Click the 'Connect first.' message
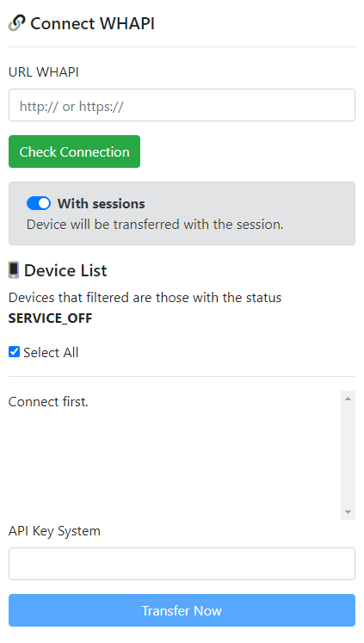The image size is (364, 643). (48, 401)
